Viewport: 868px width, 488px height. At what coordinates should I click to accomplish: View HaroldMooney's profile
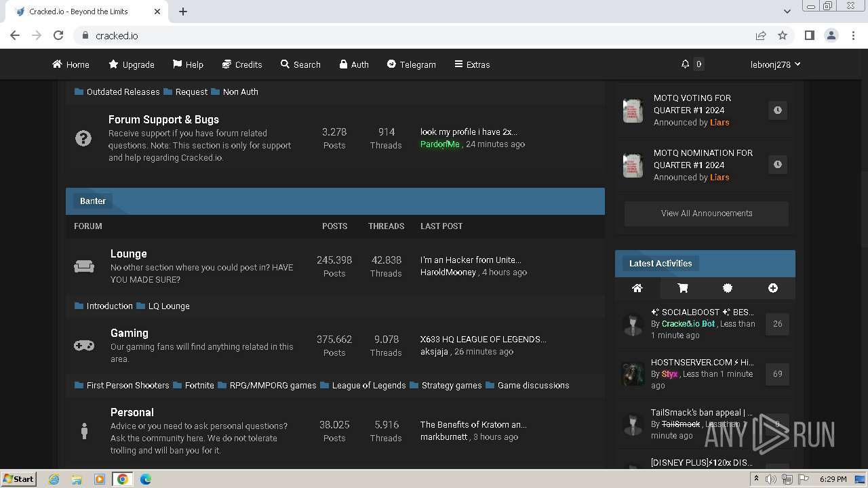pyautogui.click(x=448, y=272)
